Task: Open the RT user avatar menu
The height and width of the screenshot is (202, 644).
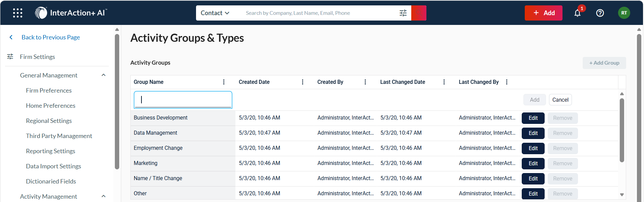Action: [x=624, y=13]
